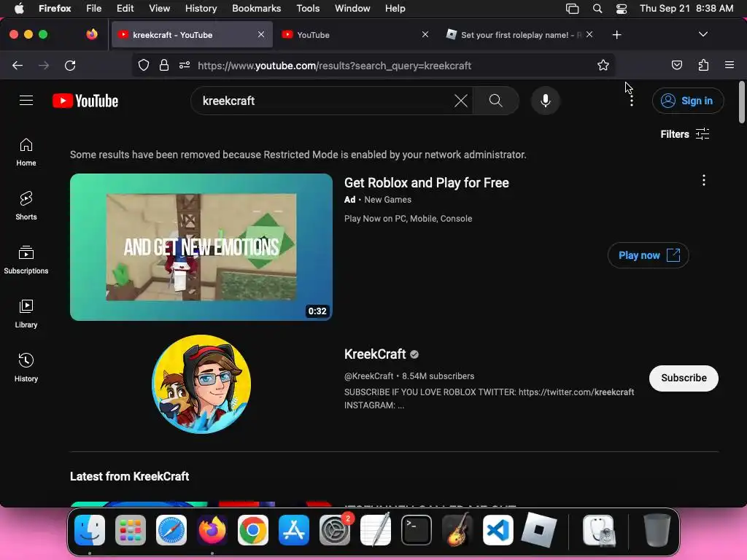747x560 pixels.
Task: Open Control Center in the menu bar
Action: coord(622,8)
